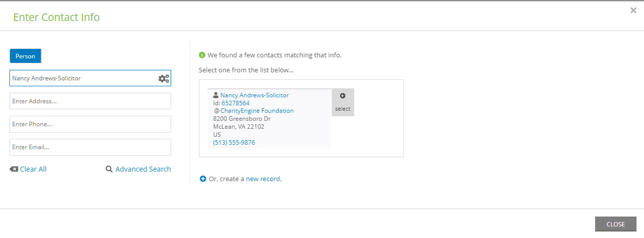644x238 pixels.
Task: Click the blue plus icon
Action: (203, 179)
